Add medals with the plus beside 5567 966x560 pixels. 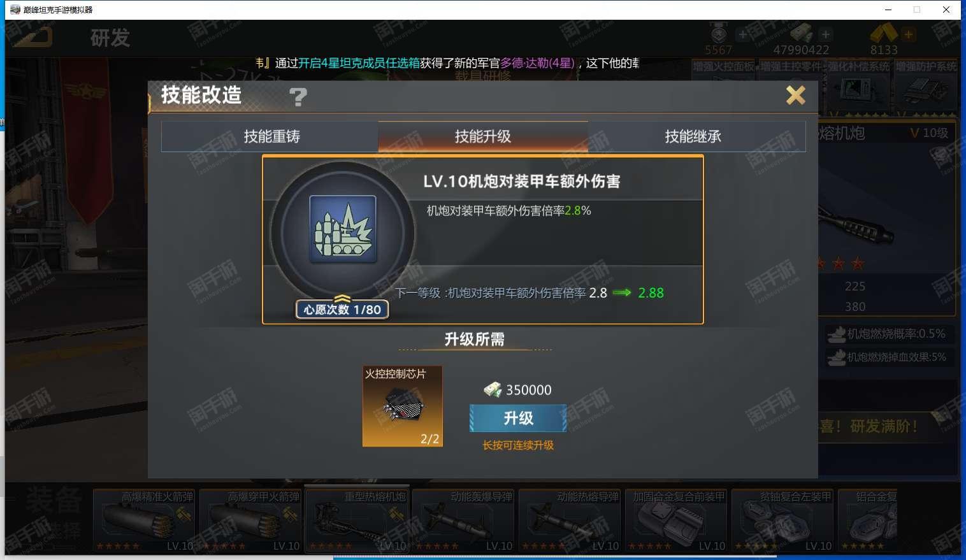743,34
